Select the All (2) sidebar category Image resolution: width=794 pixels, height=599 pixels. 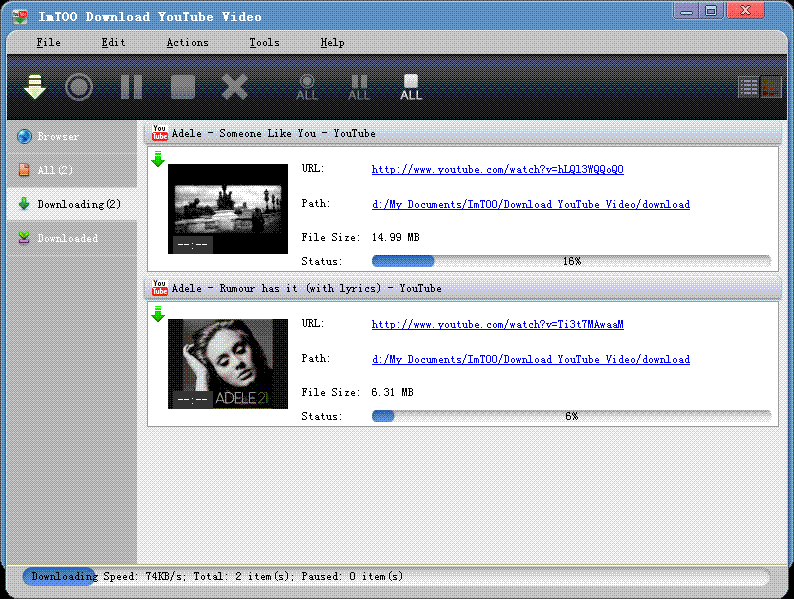[72, 170]
